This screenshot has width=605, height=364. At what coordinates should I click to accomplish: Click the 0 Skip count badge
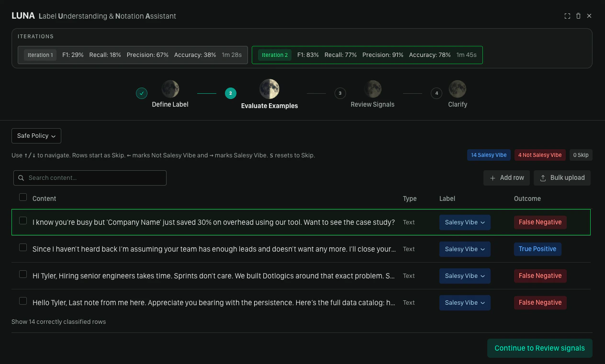[581, 155]
